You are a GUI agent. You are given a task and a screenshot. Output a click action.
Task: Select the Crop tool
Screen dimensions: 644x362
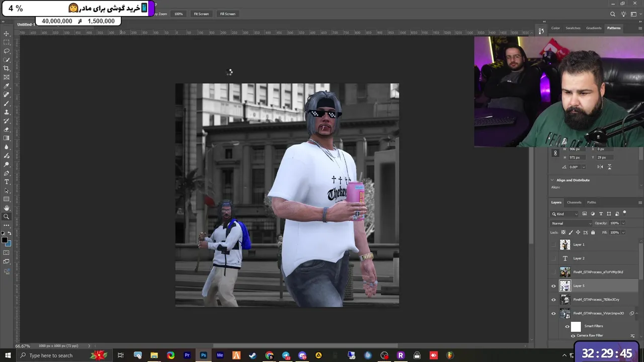[7, 68]
